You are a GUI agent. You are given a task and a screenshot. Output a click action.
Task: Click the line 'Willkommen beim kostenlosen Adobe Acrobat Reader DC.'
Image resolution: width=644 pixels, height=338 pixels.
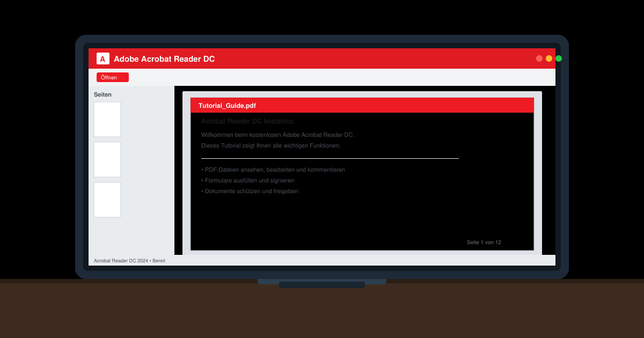[278, 135]
